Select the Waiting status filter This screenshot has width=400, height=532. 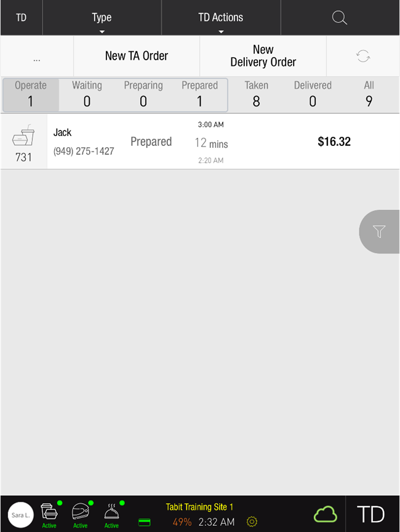click(87, 94)
